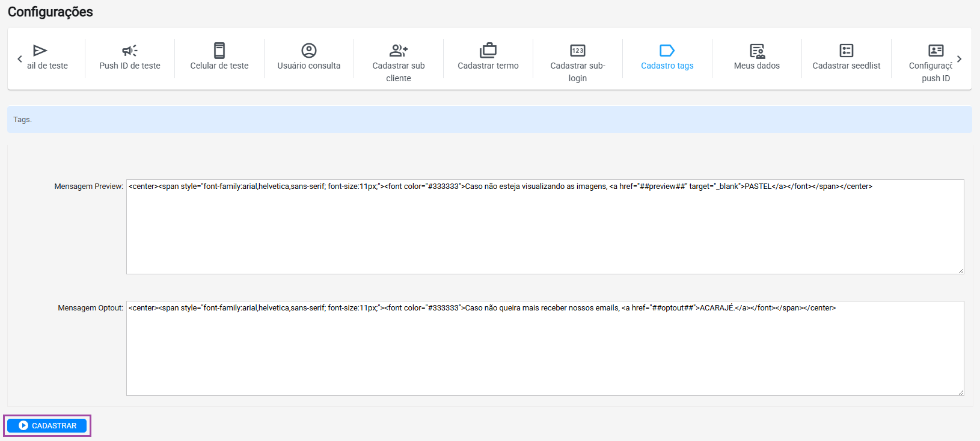Click the add-people icon for Cadastrar sub cliente

(x=399, y=51)
